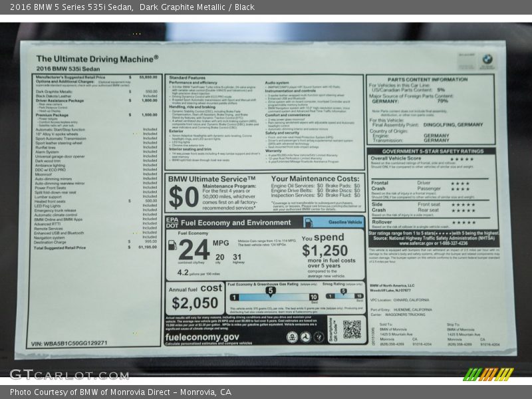The image size is (532, 399).
Task: Click the colored stripes logo at bottom right
Action: point(489,374)
